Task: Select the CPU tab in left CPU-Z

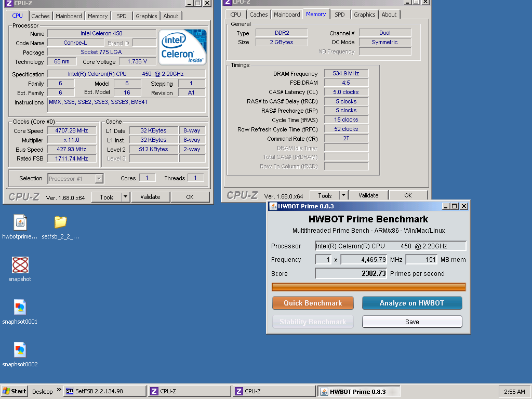Action: click(x=17, y=16)
